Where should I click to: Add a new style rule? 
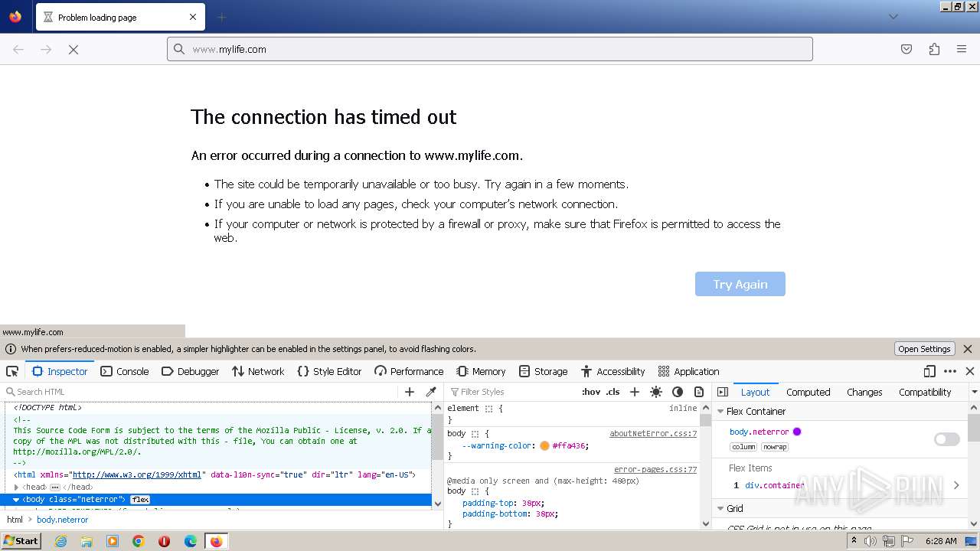pos(635,392)
